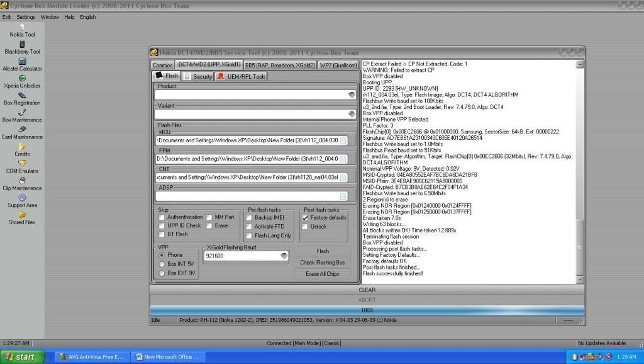Viewport: 644px width, 364px height.
Task: Open the Nokia Tool sidebar icon
Action: tap(22, 27)
